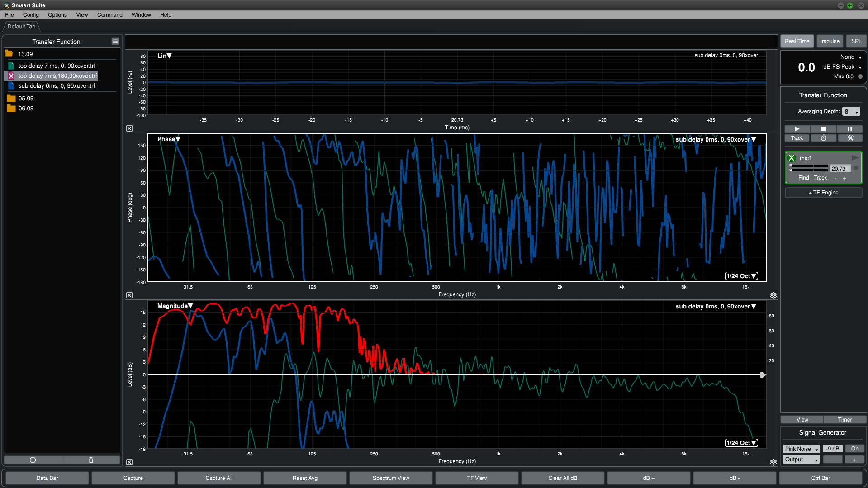Click the Spectrum View button
The width and height of the screenshot is (868, 488).
pyautogui.click(x=391, y=478)
